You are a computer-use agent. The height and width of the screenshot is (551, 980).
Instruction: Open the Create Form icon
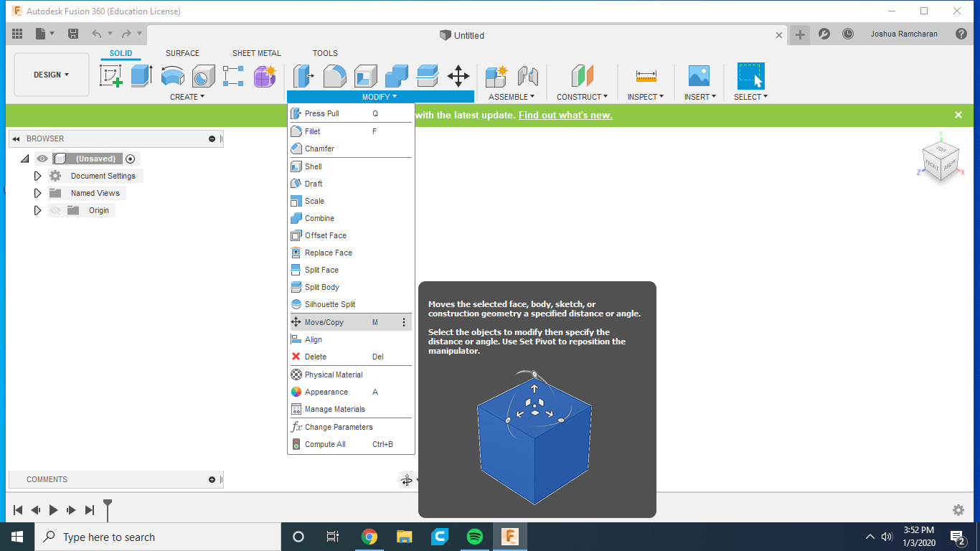(265, 75)
